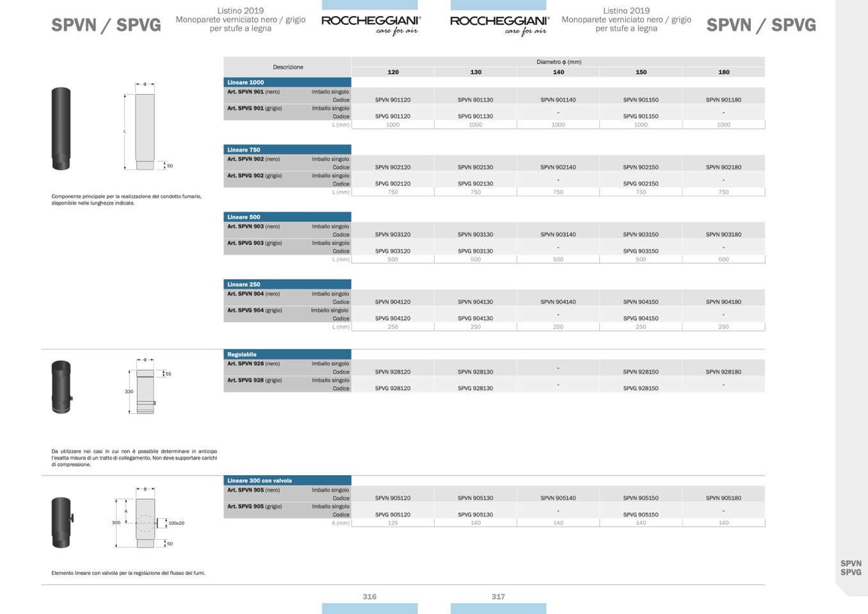Click the page number 316
The image size is (868, 614).
[x=369, y=597]
